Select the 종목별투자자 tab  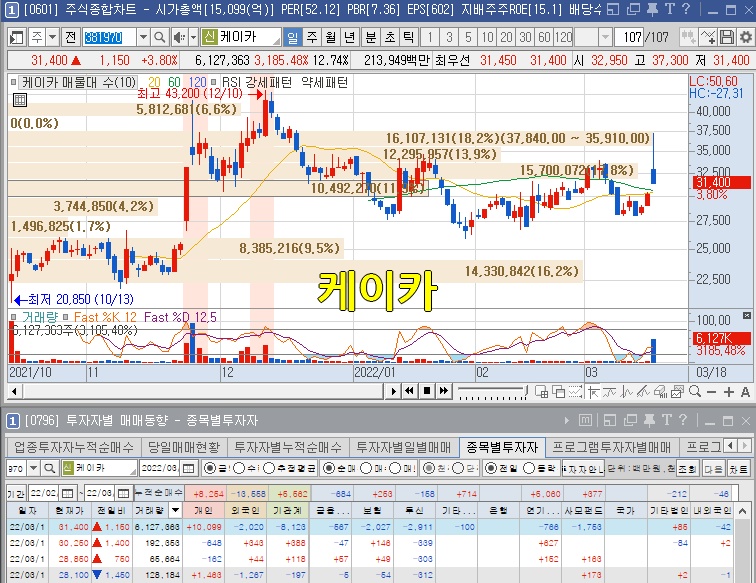click(502, 447)
